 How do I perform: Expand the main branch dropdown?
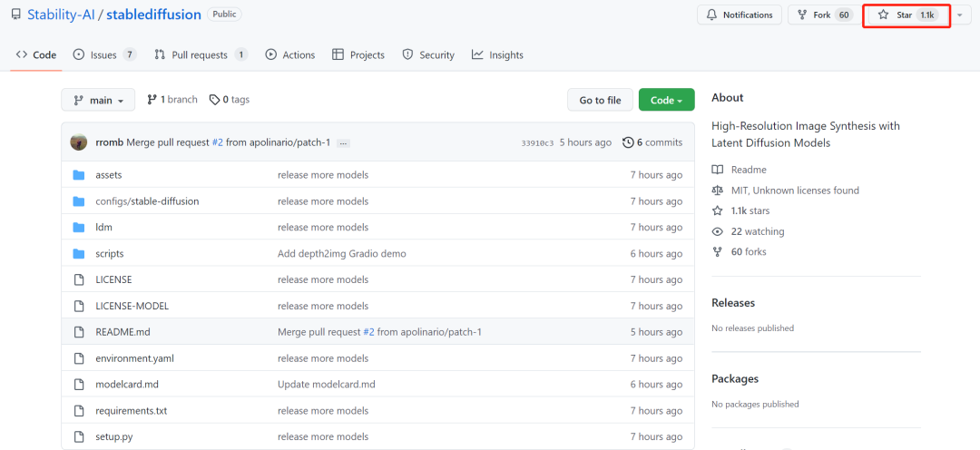(98, 101)
